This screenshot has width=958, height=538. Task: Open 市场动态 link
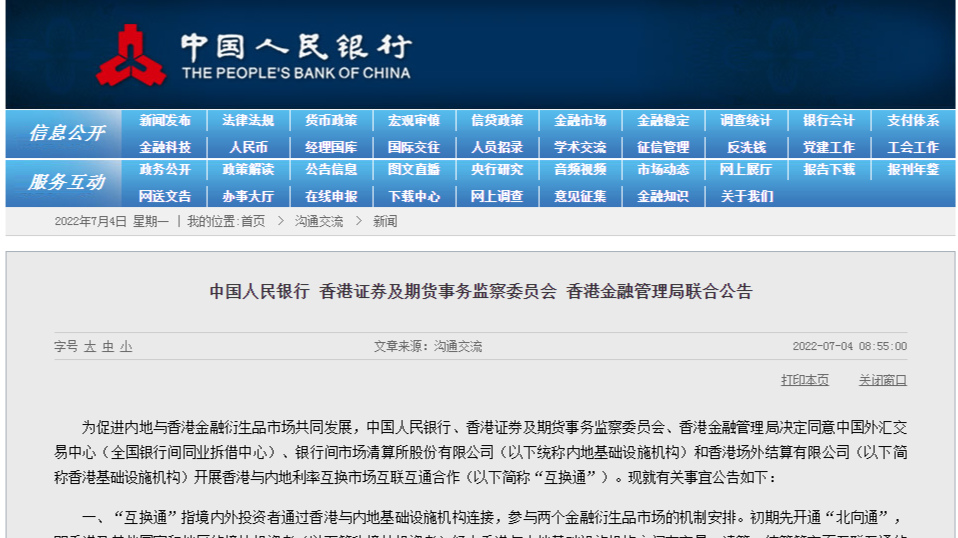point(664,169)
